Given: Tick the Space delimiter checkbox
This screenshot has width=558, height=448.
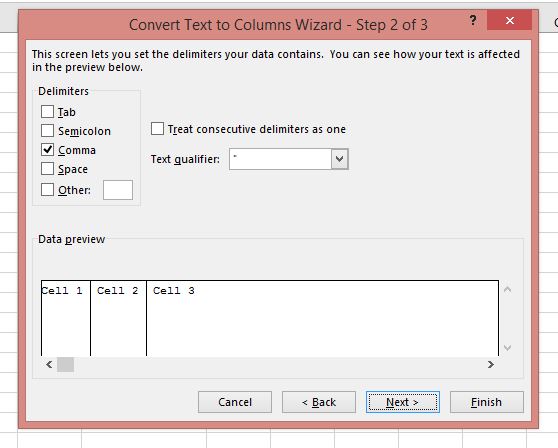Looking at the screenshot, I should [47, 169].
